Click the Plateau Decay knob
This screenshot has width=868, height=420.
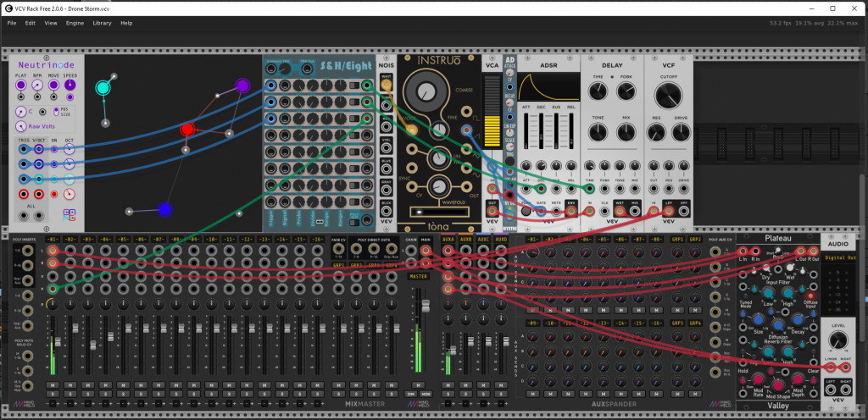point(798,319)
